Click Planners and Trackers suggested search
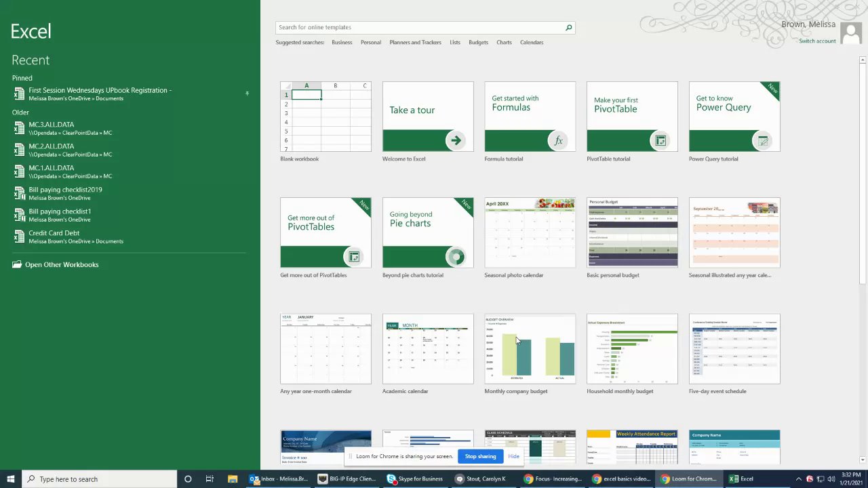The image size is (868, 488). pos(415,42)
